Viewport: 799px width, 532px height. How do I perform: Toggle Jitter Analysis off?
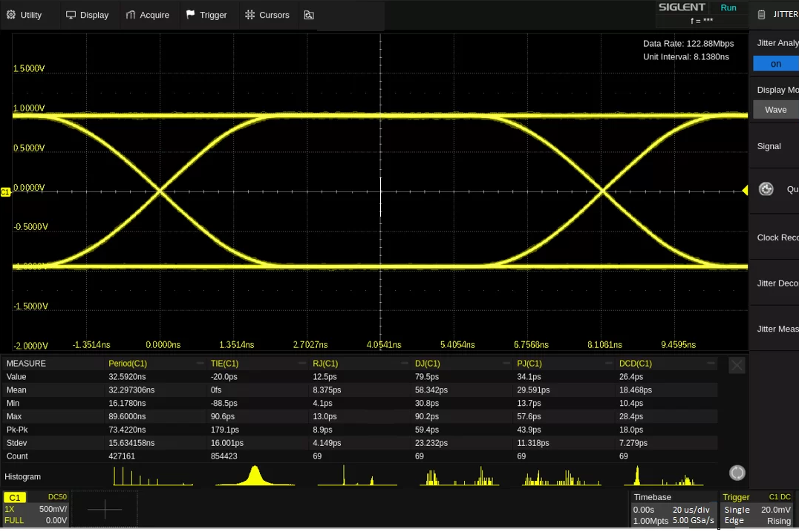click(x=774, y=64)
